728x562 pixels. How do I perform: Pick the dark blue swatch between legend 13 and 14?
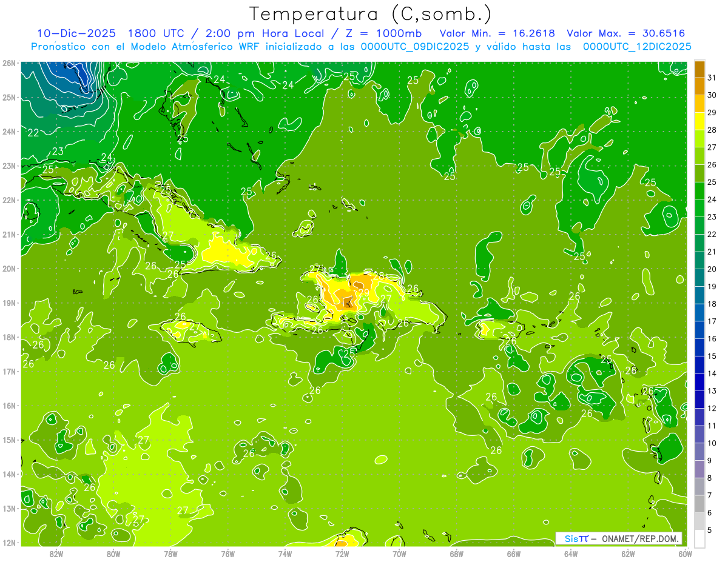(x=699, y=382)
